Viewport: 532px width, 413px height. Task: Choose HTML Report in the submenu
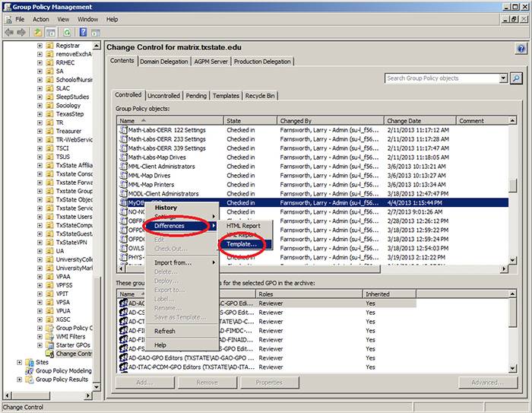tap(245, 226)
